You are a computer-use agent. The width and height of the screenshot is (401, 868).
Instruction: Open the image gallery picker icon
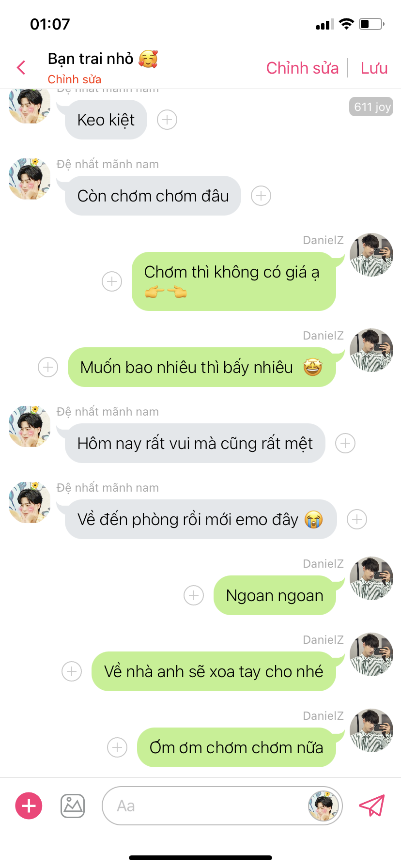point(73,806)
